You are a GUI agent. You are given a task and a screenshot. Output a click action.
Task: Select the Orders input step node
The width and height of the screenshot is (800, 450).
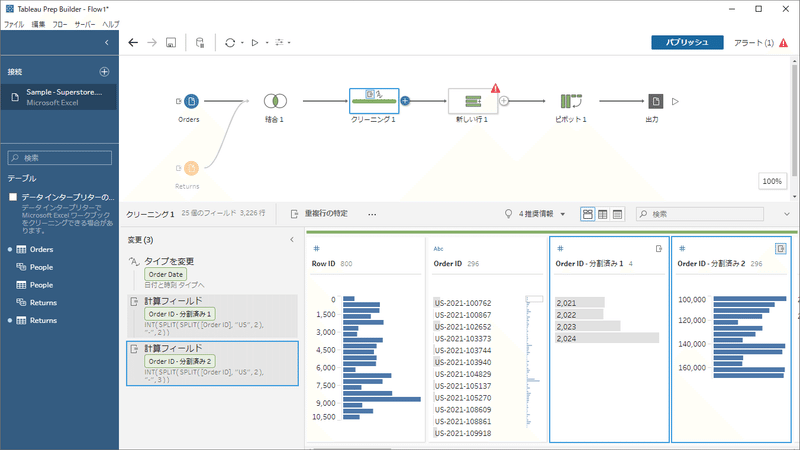[x=191, y=101]
